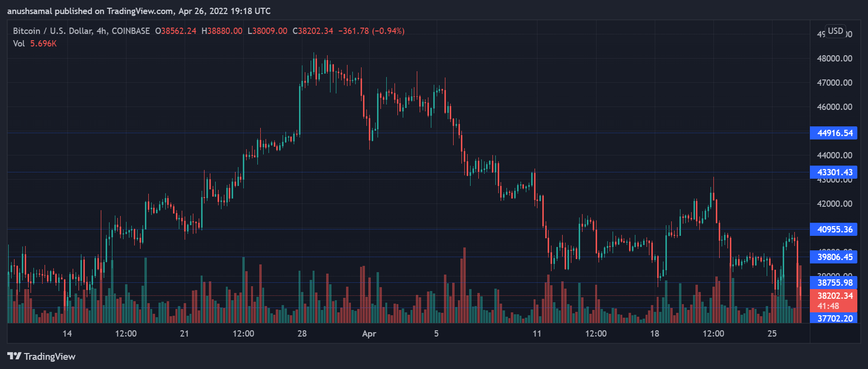Click the -361.78 (-0.94%) change value
Viewport: 868px width, 369px height.
coord(371,31)
